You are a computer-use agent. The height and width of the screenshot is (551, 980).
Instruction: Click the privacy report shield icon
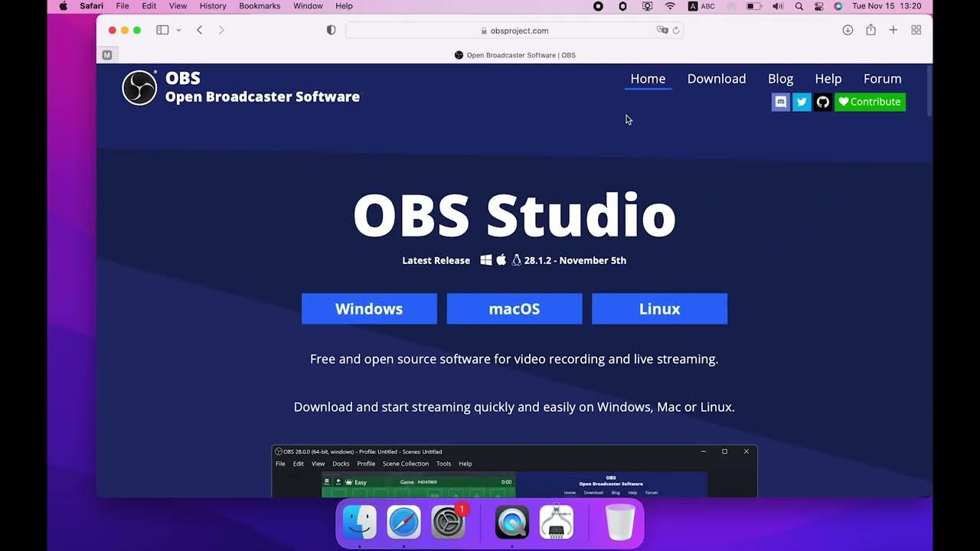[x=331, y=30]
